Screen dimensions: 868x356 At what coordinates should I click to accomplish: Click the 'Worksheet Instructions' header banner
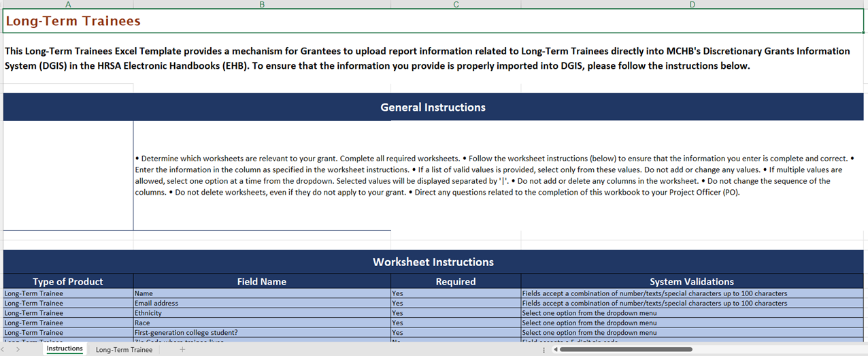coord(433,262)
